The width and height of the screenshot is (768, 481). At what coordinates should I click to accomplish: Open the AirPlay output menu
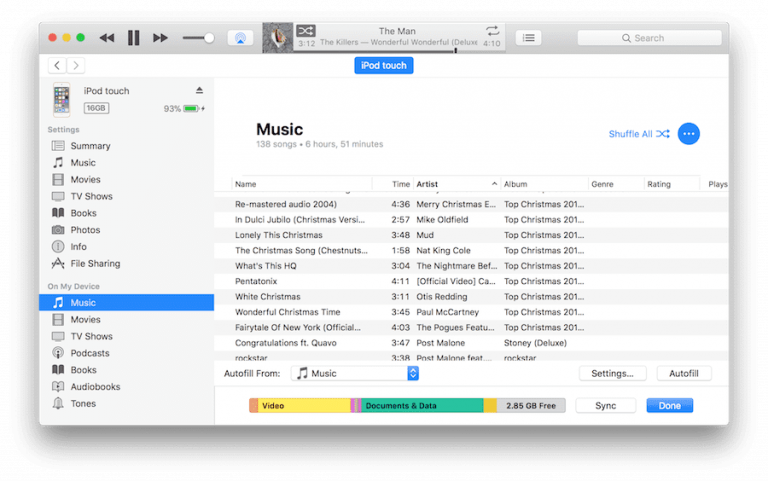240,38
